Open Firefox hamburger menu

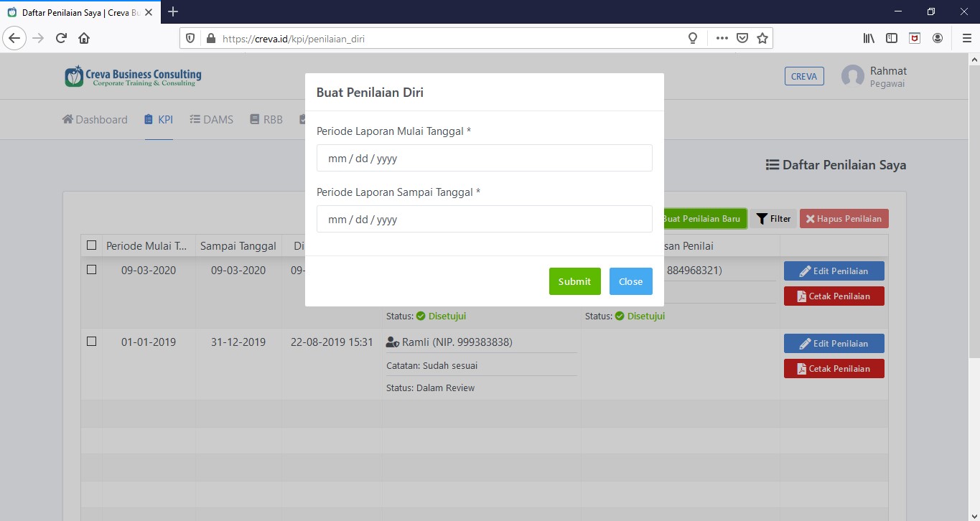(x=966, y=39)
